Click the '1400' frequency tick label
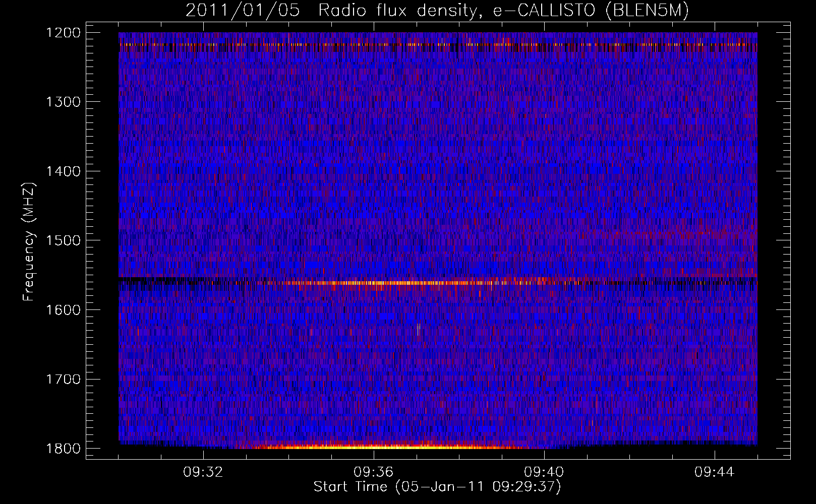Image resolution: width=816 pixels, height=504 pixels. (x=64, y=171)
